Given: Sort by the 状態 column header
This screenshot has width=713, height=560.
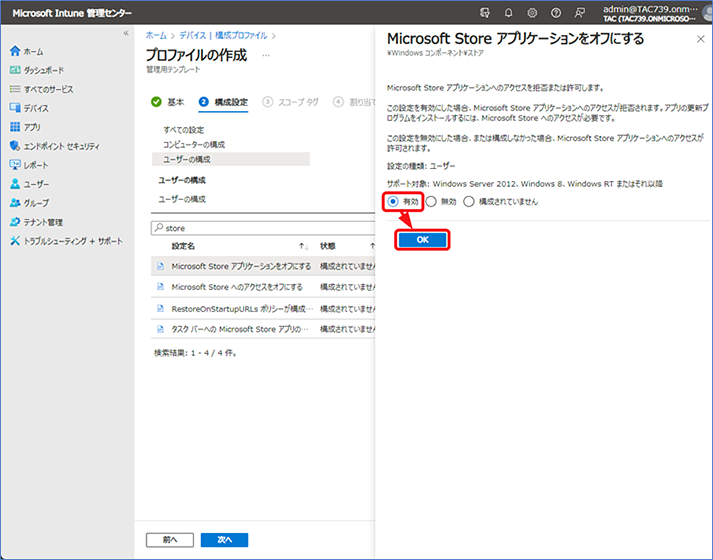Looking at the screenshot, I should 327,246.
